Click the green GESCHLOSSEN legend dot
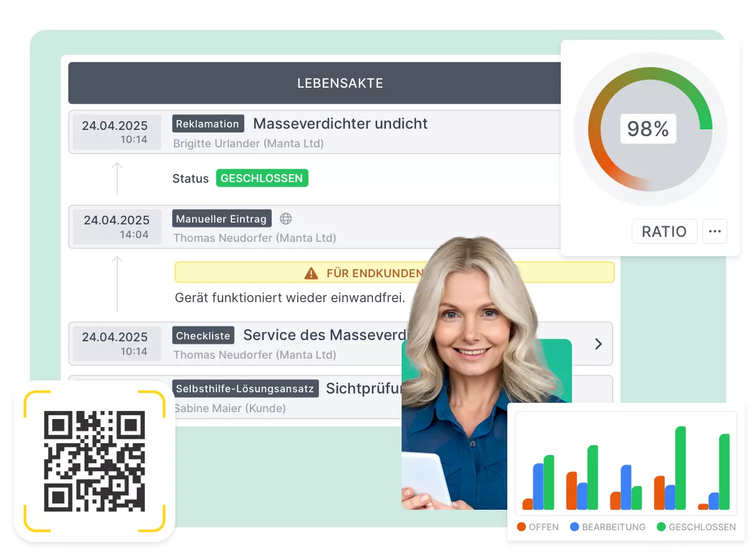Viewport: 756px width, 557px height. [661, 527]
